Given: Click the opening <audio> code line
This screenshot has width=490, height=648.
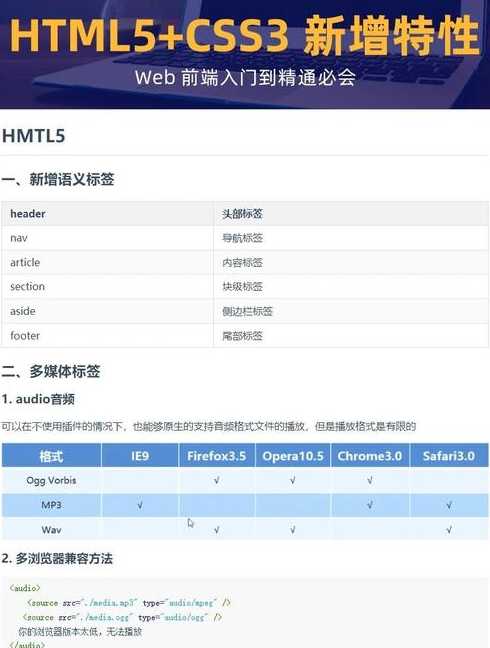Looking at the screenshot, I should pos(25,588).
